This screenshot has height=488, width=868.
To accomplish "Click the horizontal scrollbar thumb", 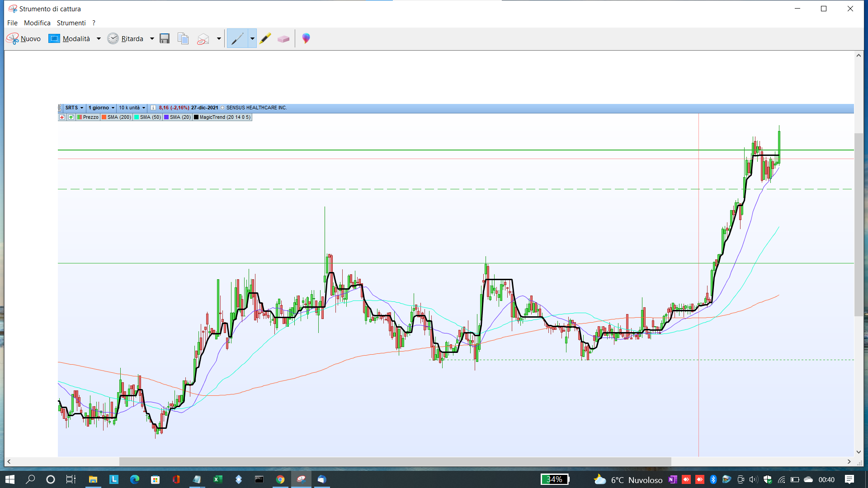I will tap(395, 461).
